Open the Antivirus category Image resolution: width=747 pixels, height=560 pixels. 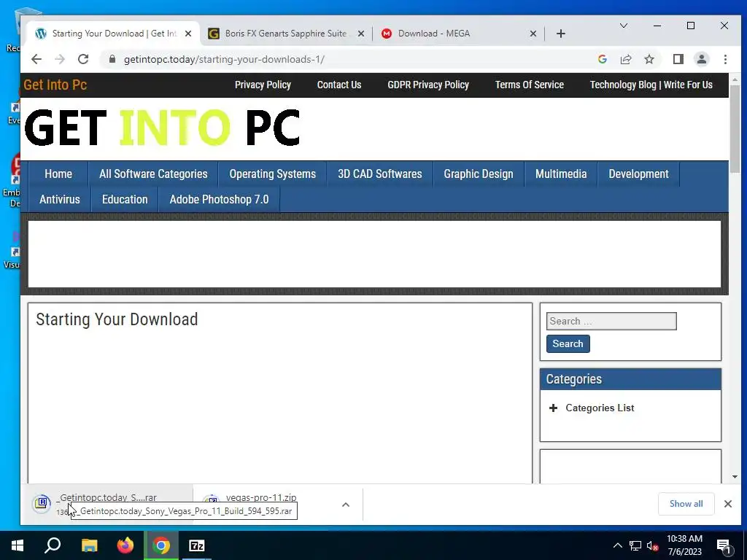pos(60,199)
